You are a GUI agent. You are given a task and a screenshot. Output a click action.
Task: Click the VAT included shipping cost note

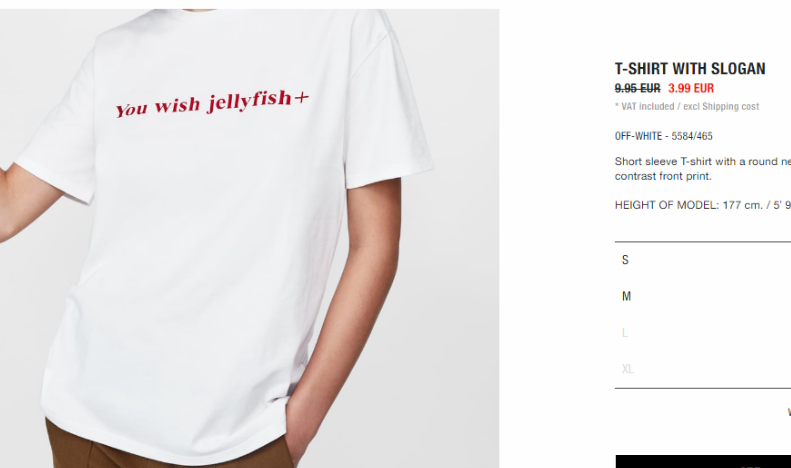pyautogui.click(x=687, y=106)
